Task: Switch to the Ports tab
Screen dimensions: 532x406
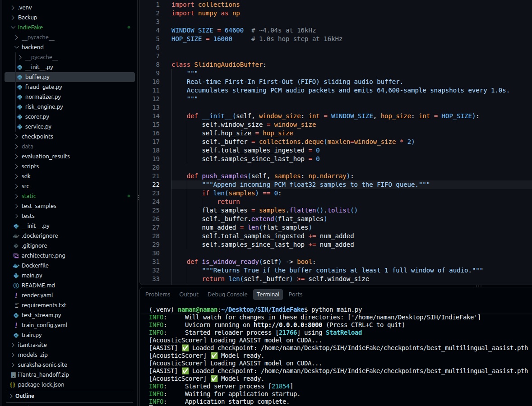Action: pos(295,295)
